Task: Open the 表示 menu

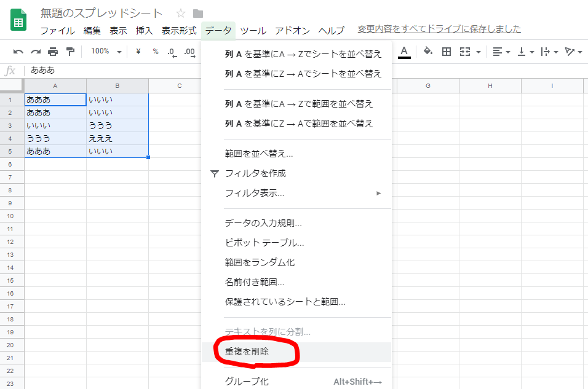Action: tap(118, 31)
